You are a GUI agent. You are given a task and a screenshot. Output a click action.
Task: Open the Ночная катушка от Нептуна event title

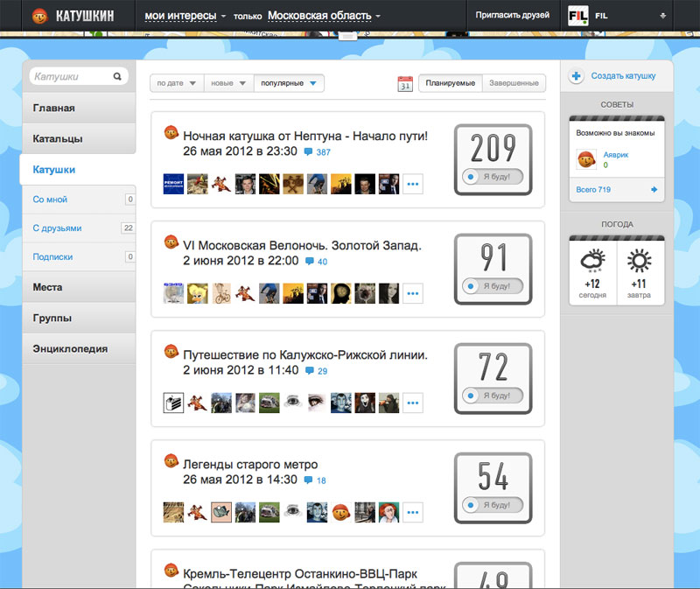(x=305, y=136)
